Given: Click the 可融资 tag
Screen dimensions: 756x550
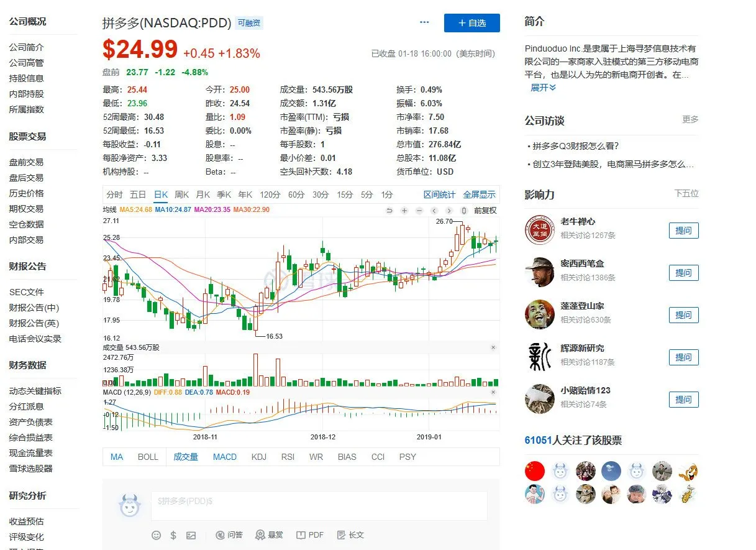Looking at the screenshot, I should 249,23.
